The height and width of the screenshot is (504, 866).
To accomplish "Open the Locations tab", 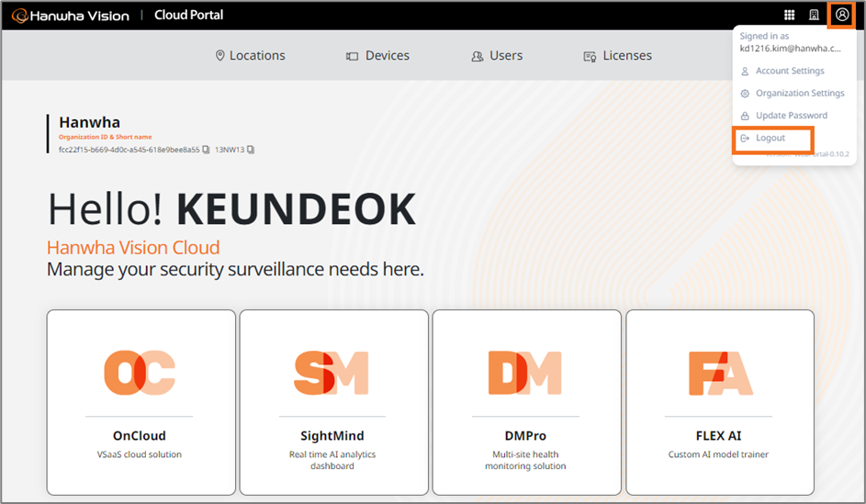I will tap(250, 56).
